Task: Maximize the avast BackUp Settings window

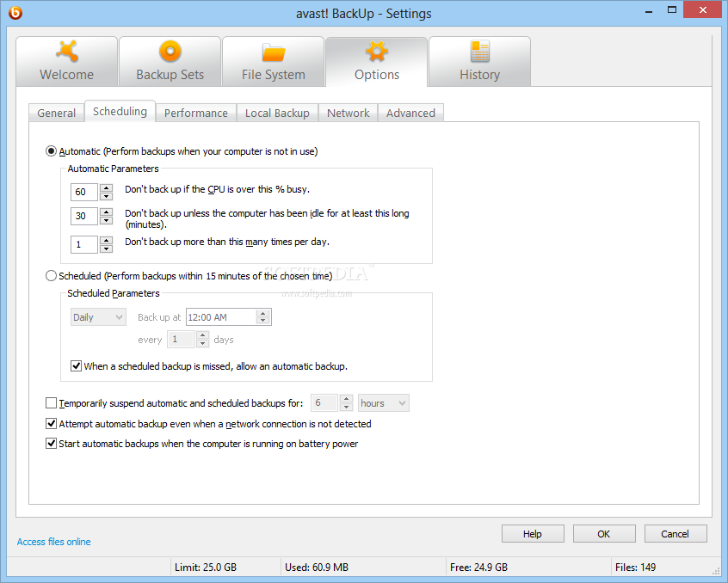Action: (671, 10)
